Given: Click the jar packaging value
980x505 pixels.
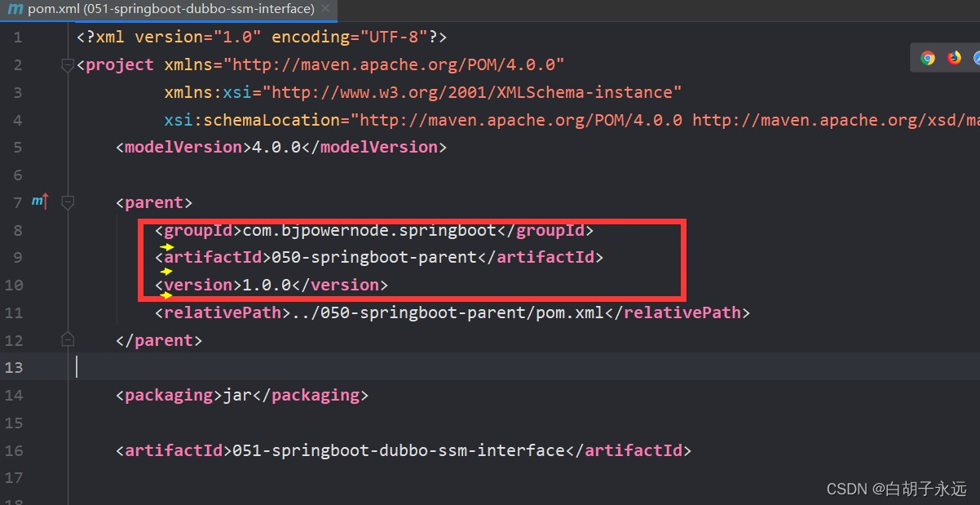Looking at the screenshot, I should (x=236, y=394).
